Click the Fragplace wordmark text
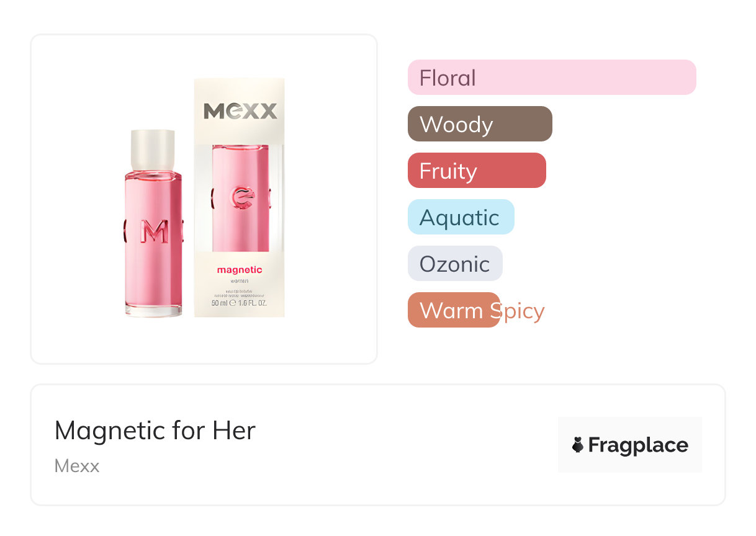Screen dimensions: 756x536 (x=638, y=445)
